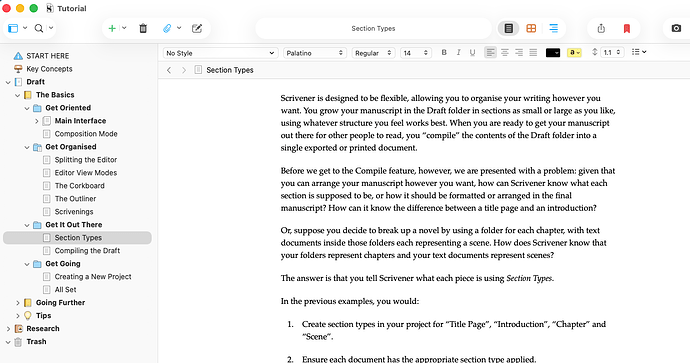Collapse the Draft folder
This screenshot has height=363, width=690.
coord(8,82)
